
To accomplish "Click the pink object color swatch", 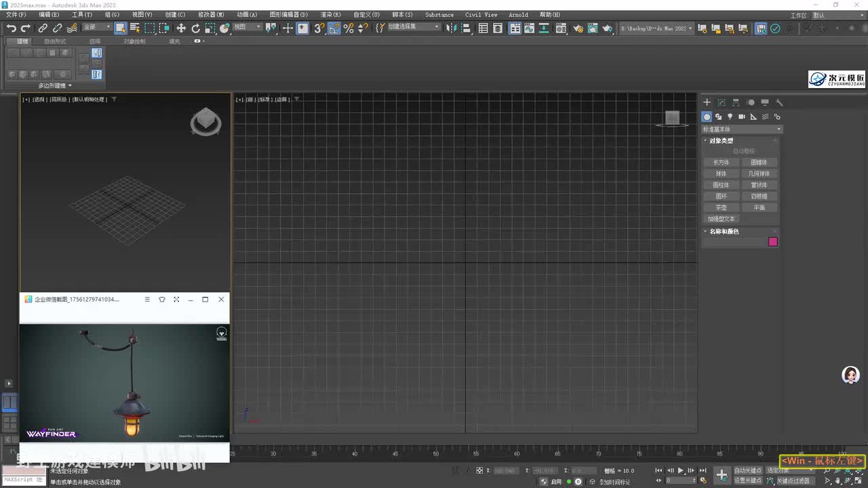I will 772,242.
